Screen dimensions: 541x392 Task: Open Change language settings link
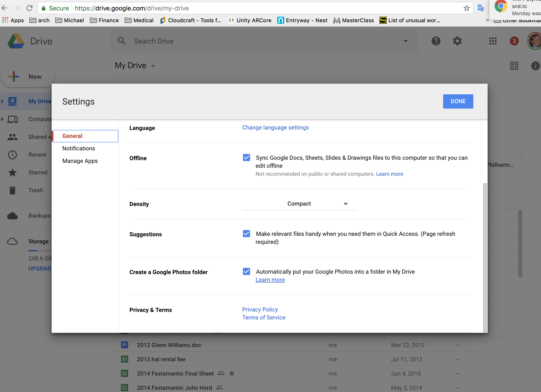coord(275,128)
